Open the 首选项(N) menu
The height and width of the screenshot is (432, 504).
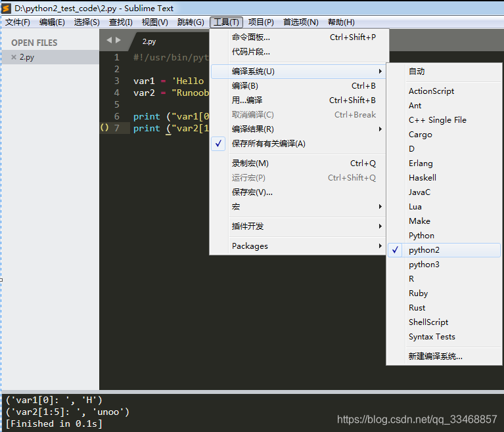[300, 22]
